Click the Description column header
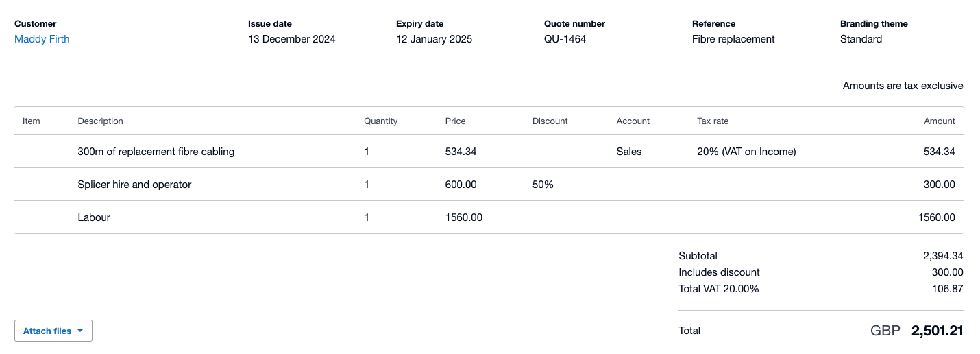980x354 pixels. [101, 121]
